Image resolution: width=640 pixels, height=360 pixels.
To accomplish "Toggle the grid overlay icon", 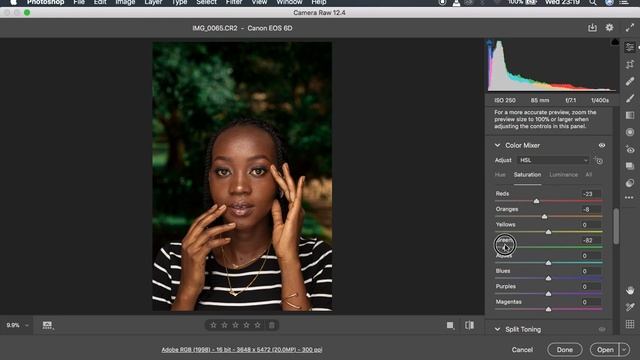I will click(x=630, y=324).
